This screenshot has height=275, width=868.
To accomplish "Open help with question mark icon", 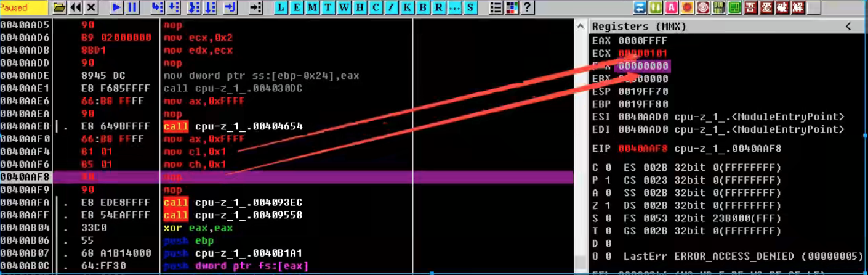I will (x=527, y=8).
